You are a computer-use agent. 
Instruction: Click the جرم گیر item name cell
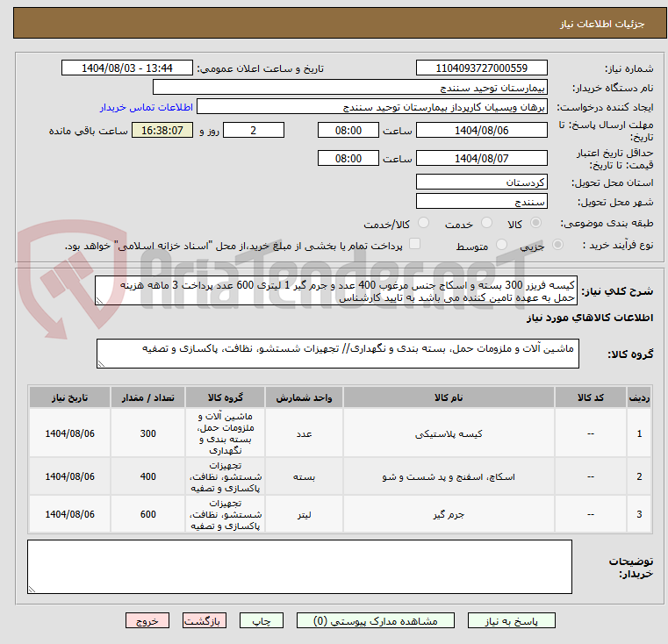point(449,514)
